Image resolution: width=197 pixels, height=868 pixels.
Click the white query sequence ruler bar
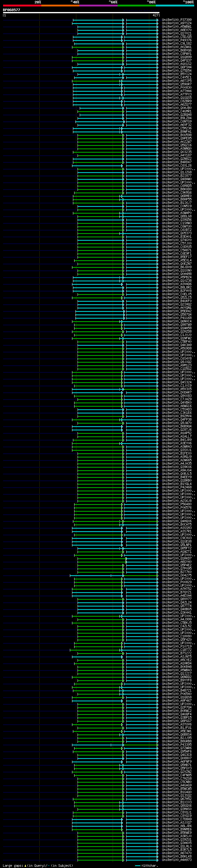[81, 12]
